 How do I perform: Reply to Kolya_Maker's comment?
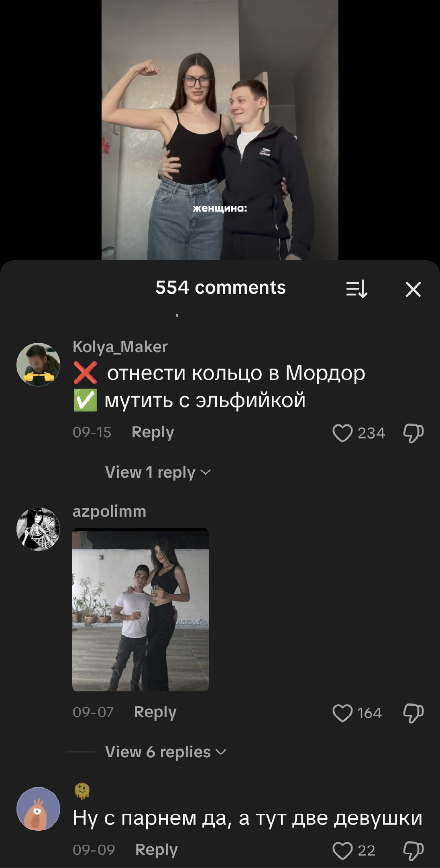[153, 432]
